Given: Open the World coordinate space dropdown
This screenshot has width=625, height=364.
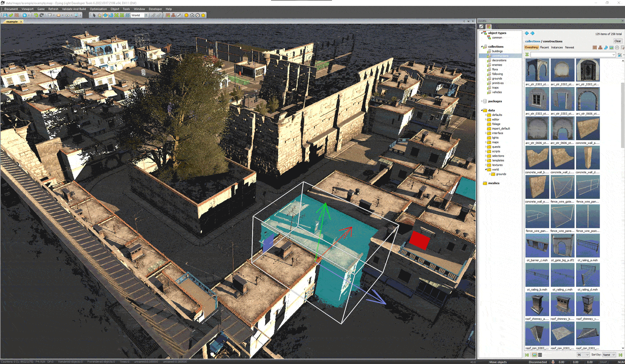Looking at the screenshot, I should pyautogui.click(x=146, y=15).
